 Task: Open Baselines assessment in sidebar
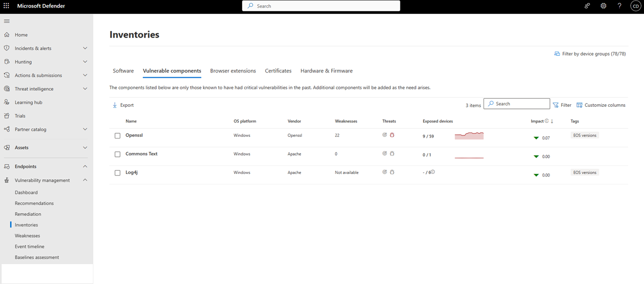pos(37,257)
